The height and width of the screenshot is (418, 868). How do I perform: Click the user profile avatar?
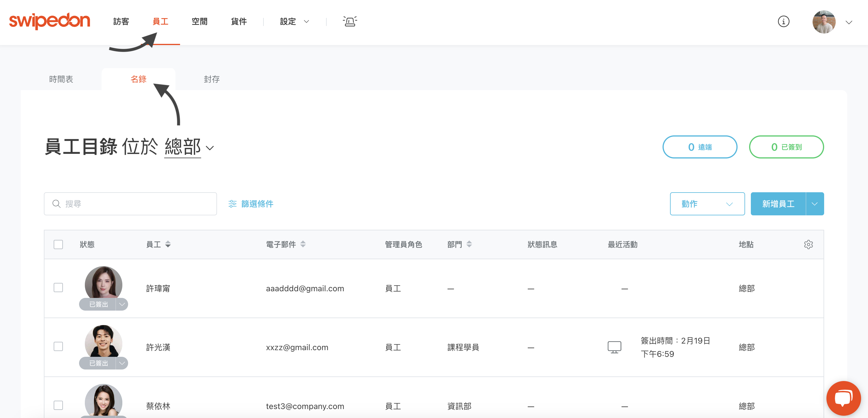tap(824, 22)
